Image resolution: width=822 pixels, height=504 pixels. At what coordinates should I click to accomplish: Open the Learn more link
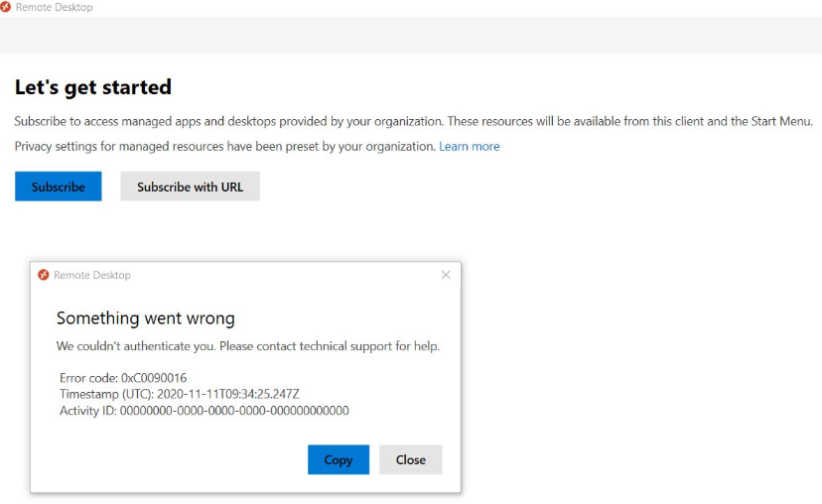(470, 146)
